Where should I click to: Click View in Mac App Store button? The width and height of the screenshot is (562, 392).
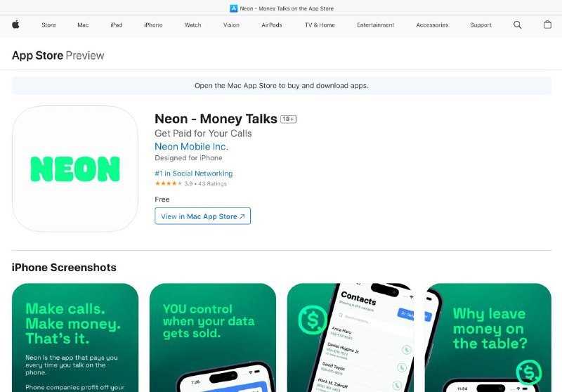pyautogui.click(x=202, y=216)
